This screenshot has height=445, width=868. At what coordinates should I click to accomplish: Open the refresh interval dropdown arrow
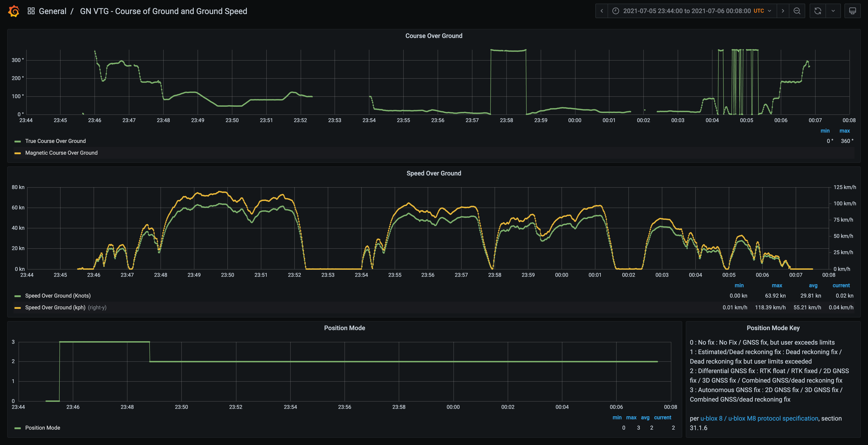point(833,11)
